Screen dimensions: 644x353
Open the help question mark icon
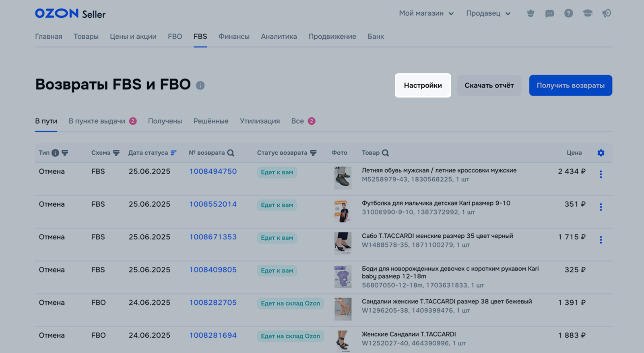point(568,13)
